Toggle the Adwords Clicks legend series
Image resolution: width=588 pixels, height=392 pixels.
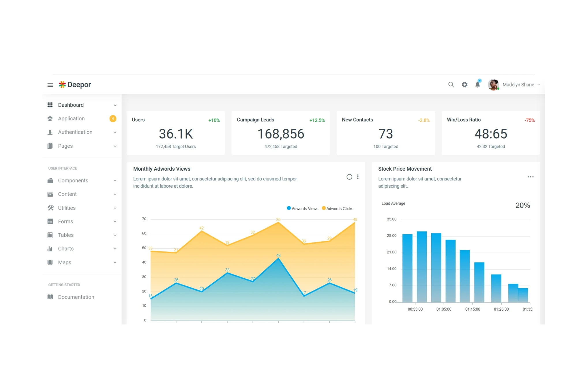pos(337,209)
